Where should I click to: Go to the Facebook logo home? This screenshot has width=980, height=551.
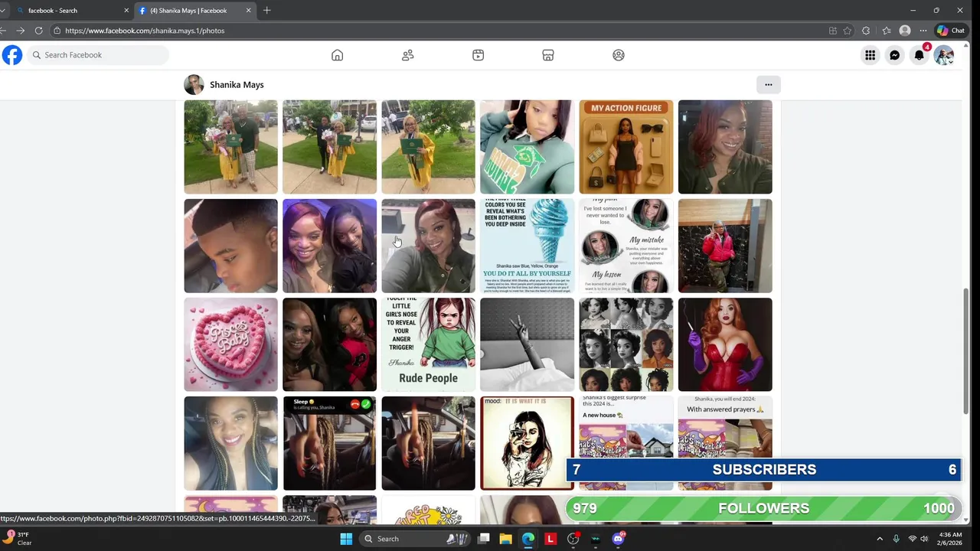click(12, 55)
